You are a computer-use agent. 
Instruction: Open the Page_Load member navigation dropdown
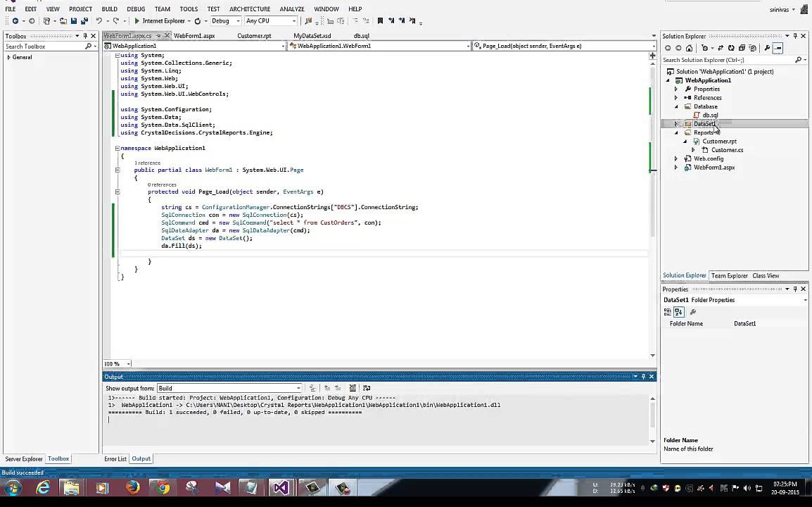click(564, 46)
